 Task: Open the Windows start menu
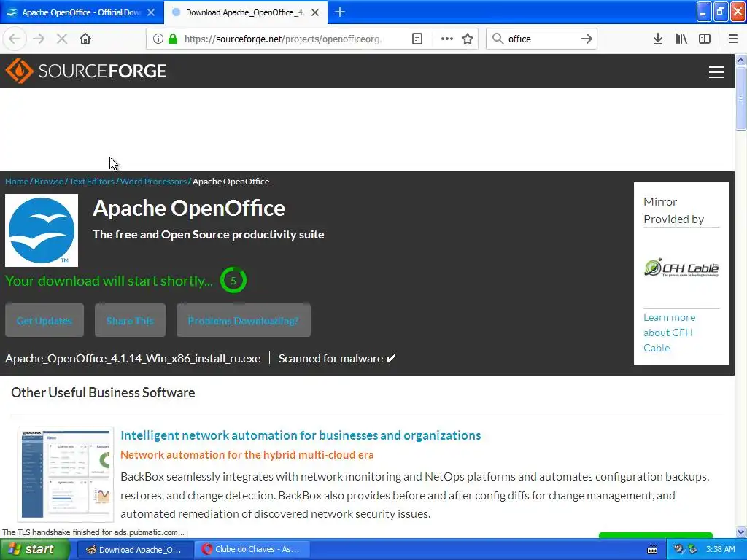pos(35,550)
